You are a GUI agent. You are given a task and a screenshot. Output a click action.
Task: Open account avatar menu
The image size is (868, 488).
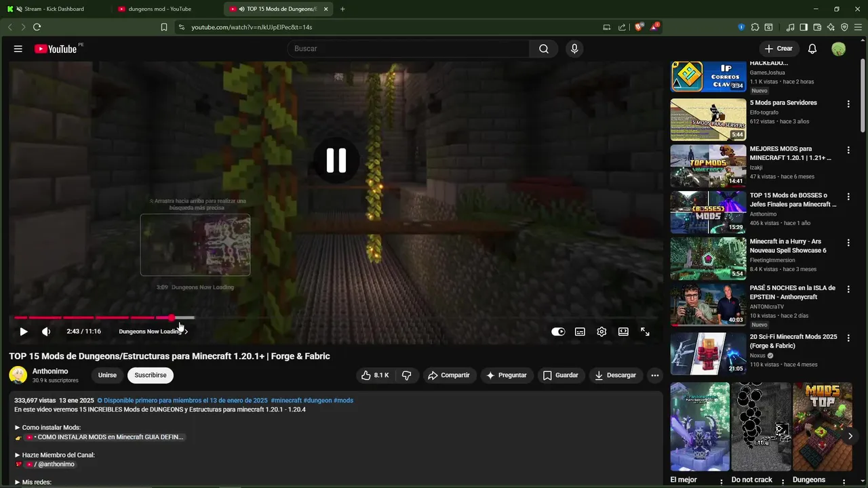click(x=839, y=49)
